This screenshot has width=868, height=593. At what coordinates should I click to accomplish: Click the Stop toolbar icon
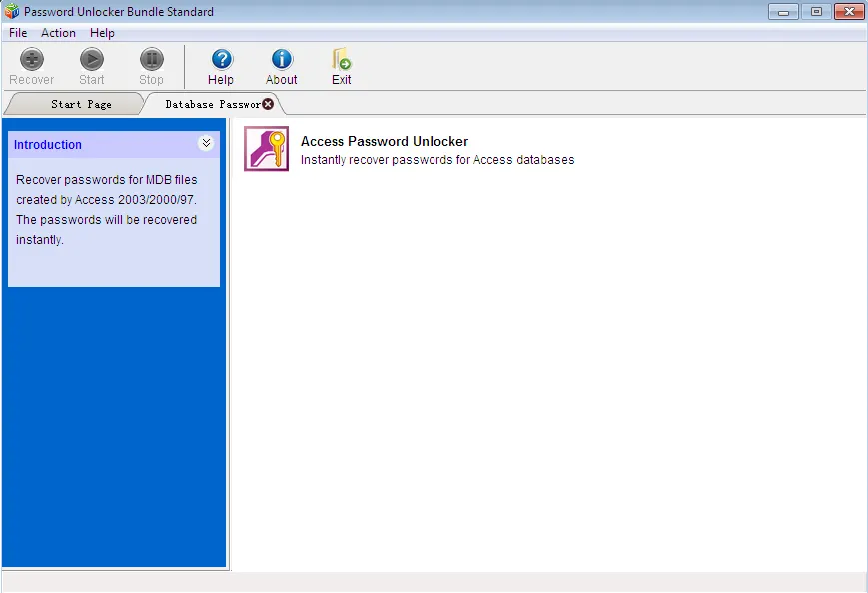pyautogui.click(x=151, y=59)
